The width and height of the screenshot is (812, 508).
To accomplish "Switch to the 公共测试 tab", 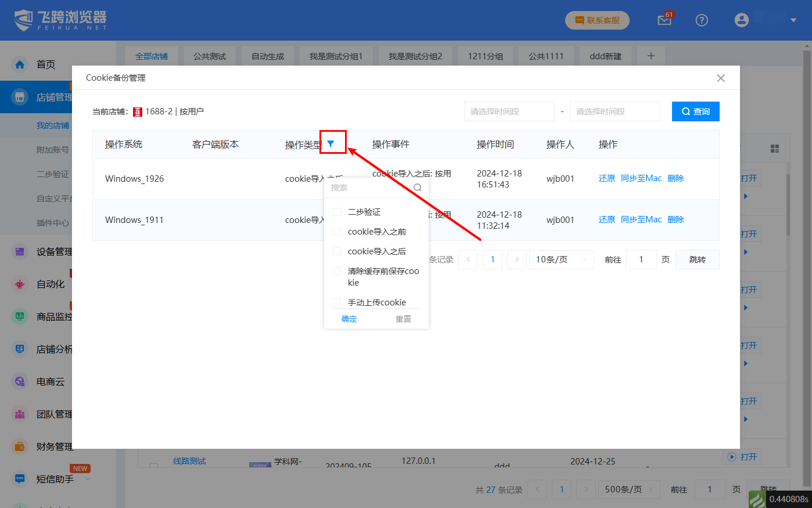I will (x=210, y=56).
